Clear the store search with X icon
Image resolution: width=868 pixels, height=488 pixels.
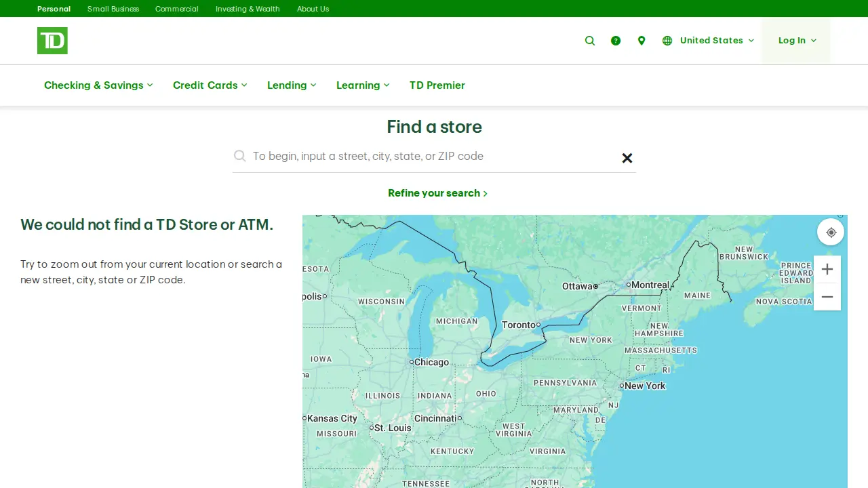tap(627, 158)
